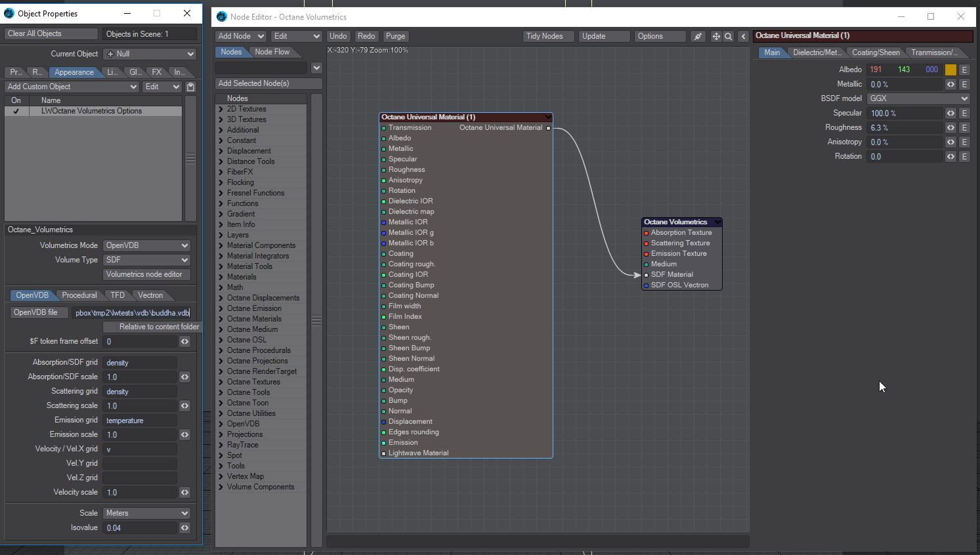Open the Anisotropy envelope E button
This screenshot has width=980, height=555.
(x=964, y=142)
